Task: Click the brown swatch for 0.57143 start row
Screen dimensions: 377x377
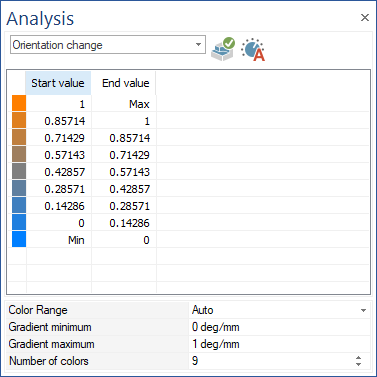Action: (19, 154)
